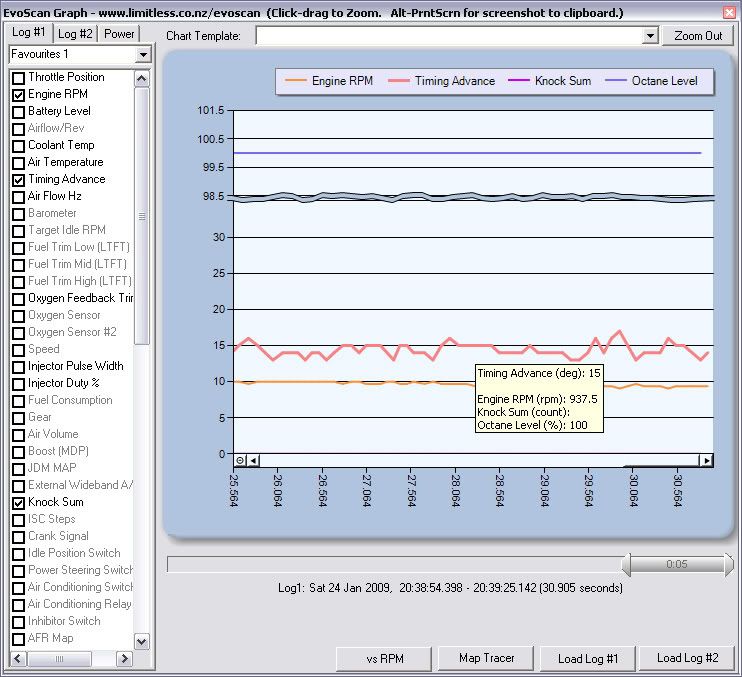Click the parameter list scroll down arrow

coord(141,642)
